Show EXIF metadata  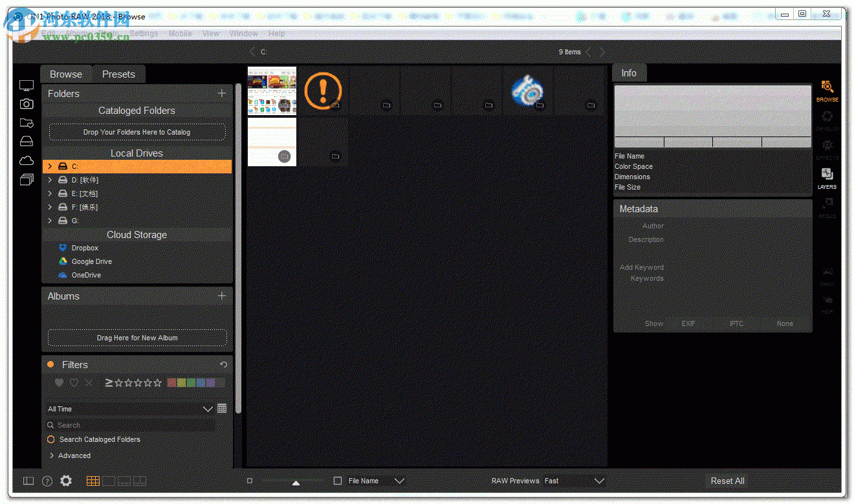pyautogui.click(x=688, y=323)
